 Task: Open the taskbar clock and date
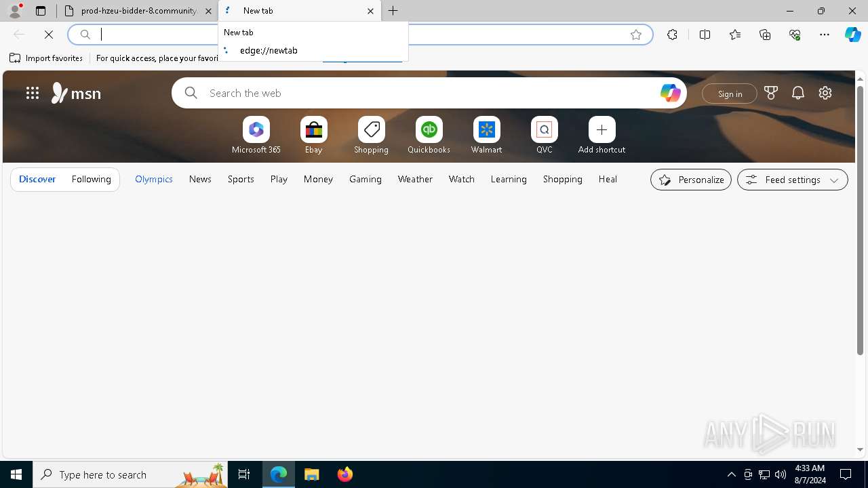(810, 474)
